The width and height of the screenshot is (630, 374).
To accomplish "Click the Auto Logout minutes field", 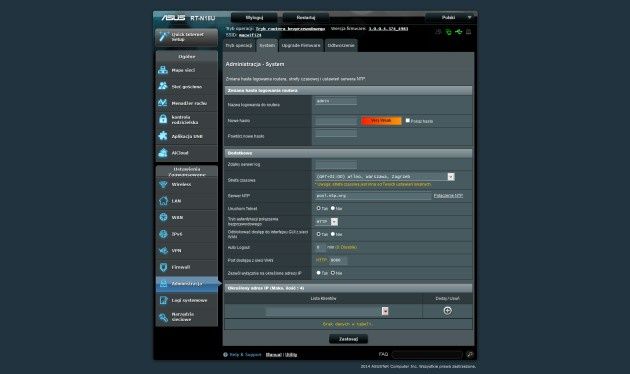I will [x=320, y=247].
